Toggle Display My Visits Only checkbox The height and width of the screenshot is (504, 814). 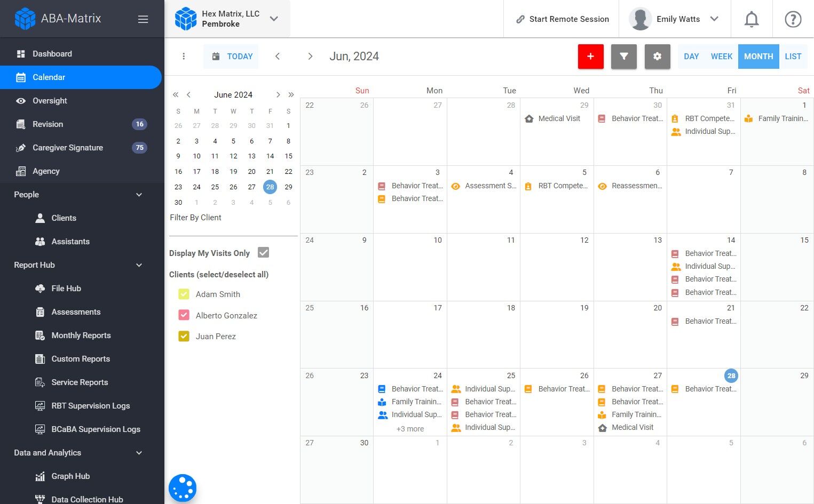[263, 253]
